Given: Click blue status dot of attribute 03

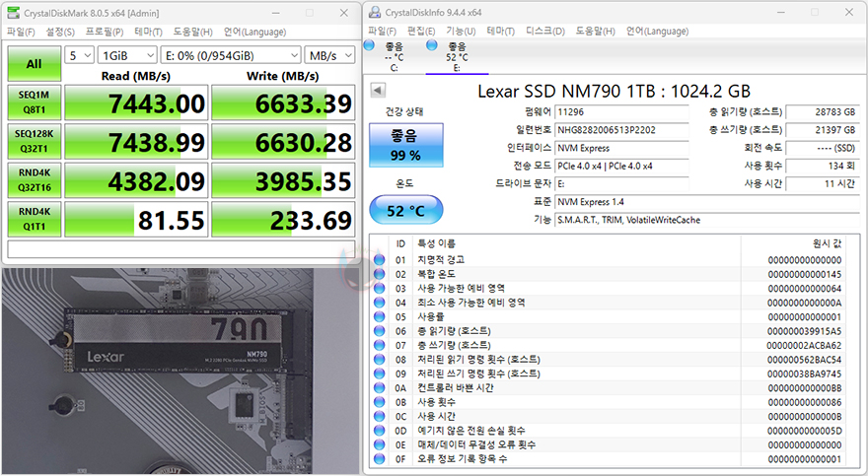Looking at the screenshot, I should (379, 289).
